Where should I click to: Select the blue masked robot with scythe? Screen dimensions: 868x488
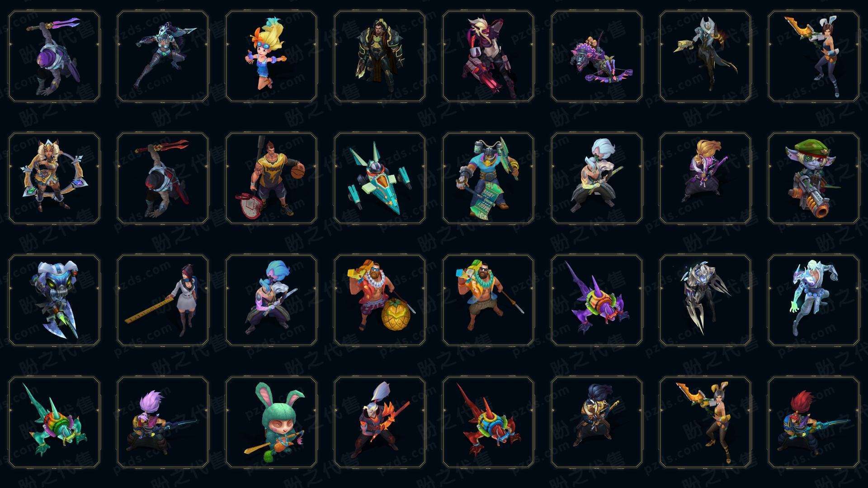[54, 300]
